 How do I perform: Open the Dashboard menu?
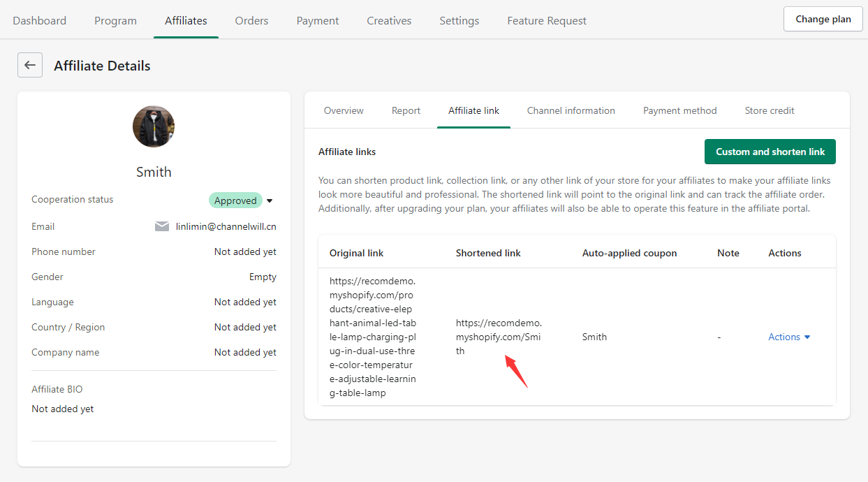click(x=40, y=20)
